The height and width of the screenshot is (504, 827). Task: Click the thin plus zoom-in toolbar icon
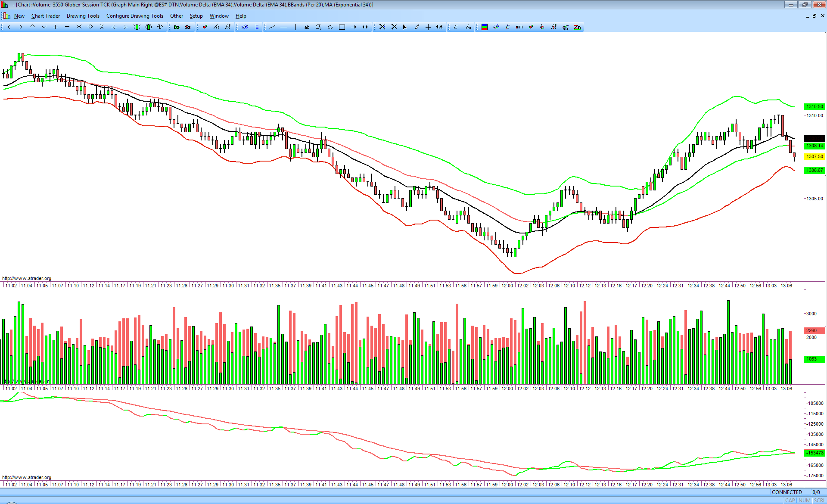pyautogui.click(x=56, y=27)
